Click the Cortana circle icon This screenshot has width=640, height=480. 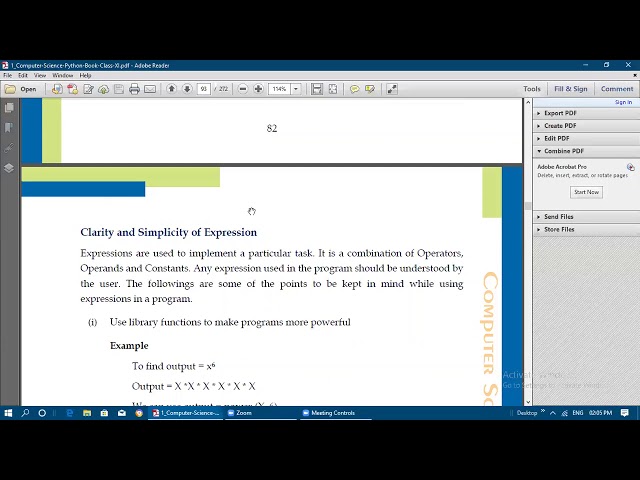point(42,413)
